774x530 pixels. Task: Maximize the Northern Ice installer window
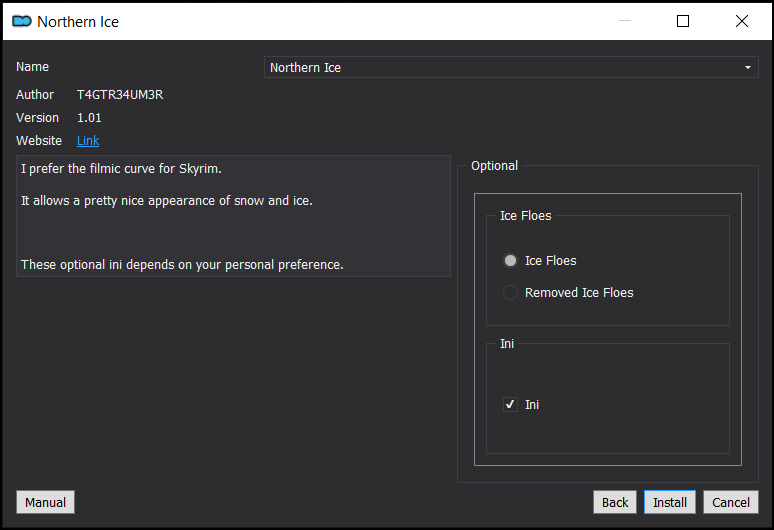coord(683,21)
